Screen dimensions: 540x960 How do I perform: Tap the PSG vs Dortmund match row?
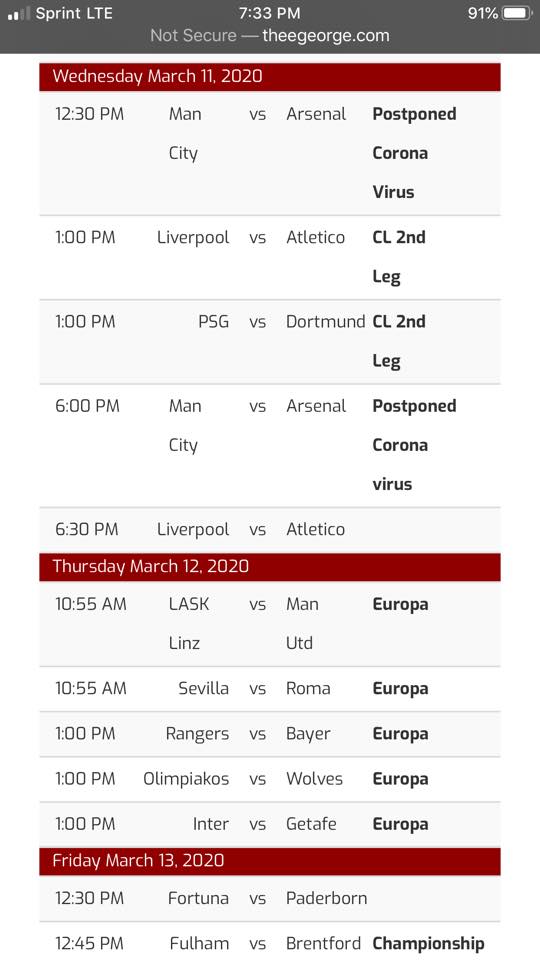[270, 342]
